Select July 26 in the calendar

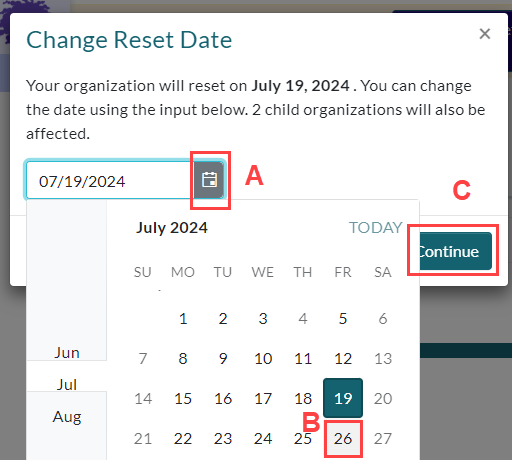343,438
